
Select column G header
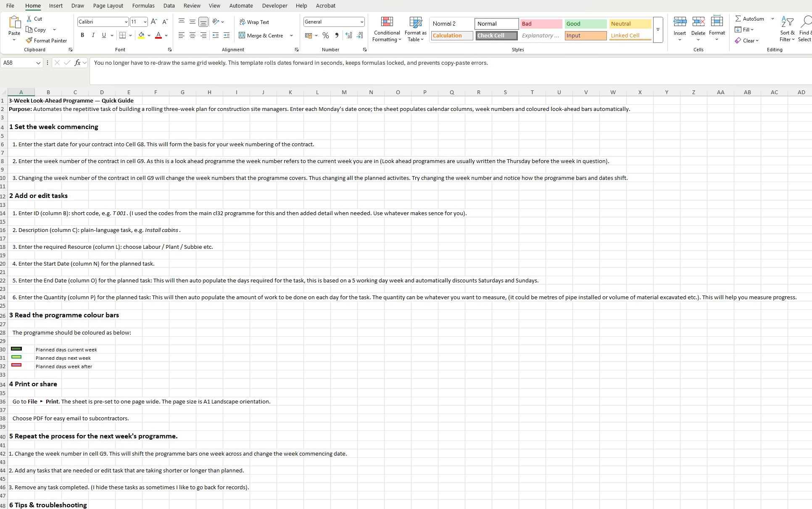coord(182,92)
